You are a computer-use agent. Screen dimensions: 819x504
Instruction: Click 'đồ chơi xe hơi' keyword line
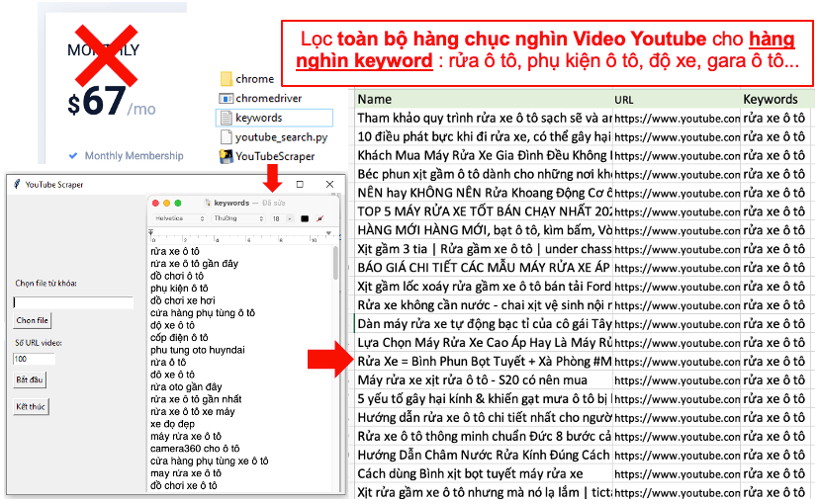click(x=182, y=300)
